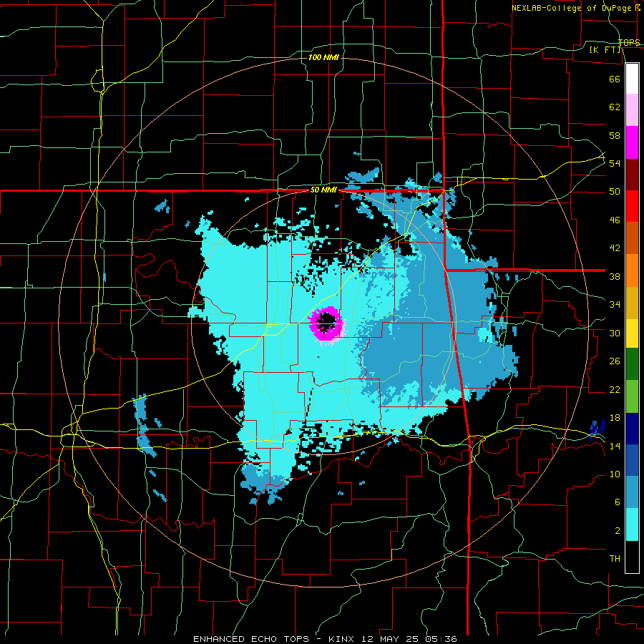Click the NEXLAB-College of DuPage credit text
The image size is (644, 644).
coord(576,8)
